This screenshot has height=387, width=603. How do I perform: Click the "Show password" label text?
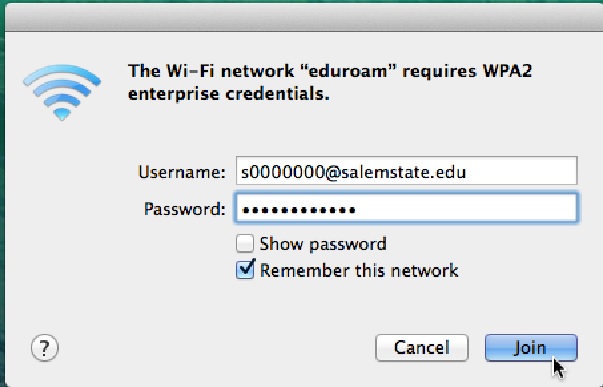tap(323, 244)
